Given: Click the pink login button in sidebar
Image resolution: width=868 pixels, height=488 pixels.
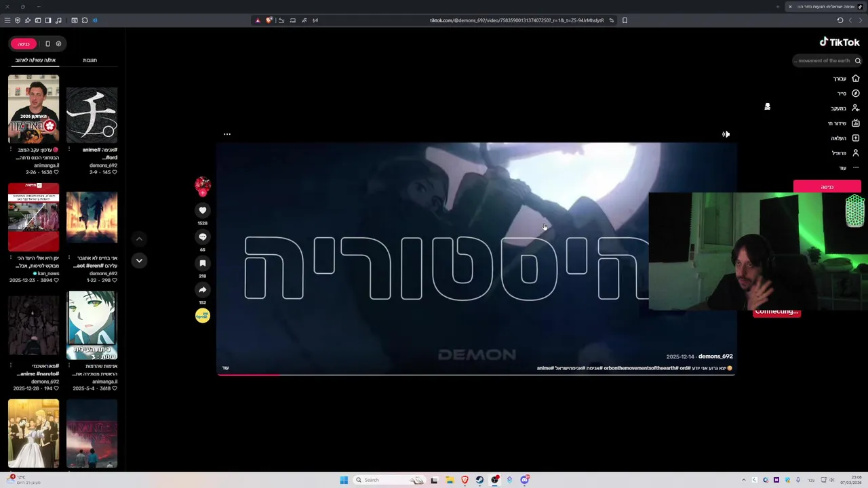Looking at the screenshot, I should click(827, 186).
